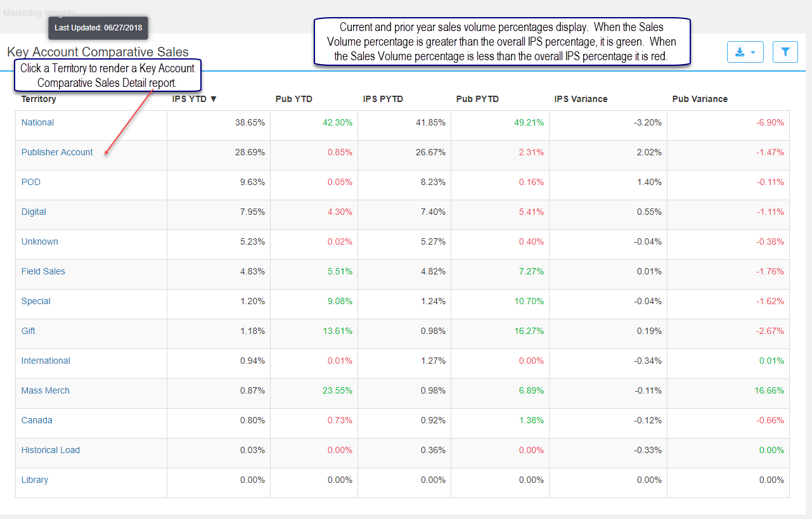Select the Mass Merch Pub PYTD 6.89%
The image size is (812, 519).
pyautogui.click(x=531, y=390)
